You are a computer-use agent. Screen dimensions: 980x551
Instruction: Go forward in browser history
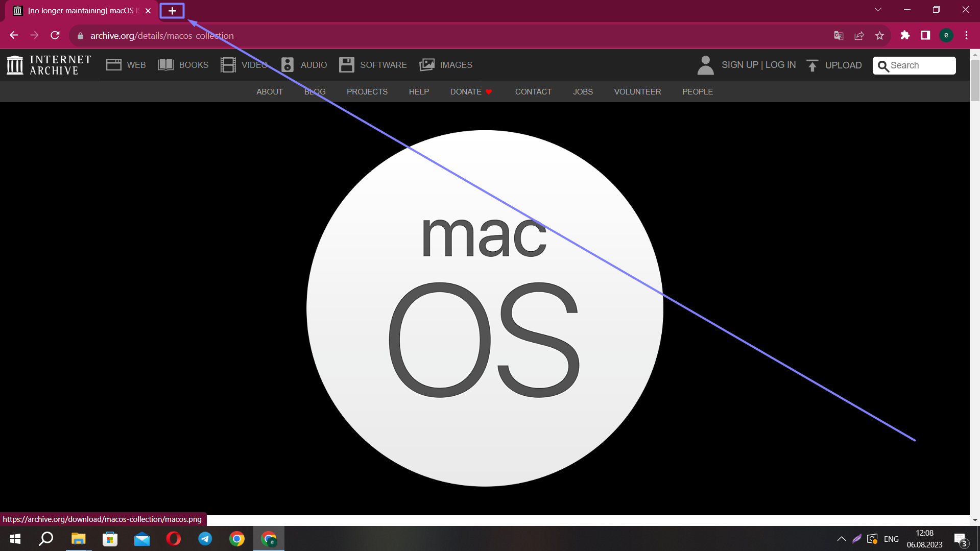tap(35, 35)
